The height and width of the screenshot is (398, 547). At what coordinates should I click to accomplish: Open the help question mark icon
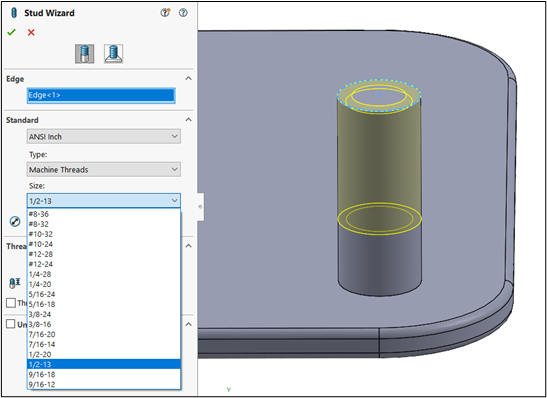pos(183,13)
